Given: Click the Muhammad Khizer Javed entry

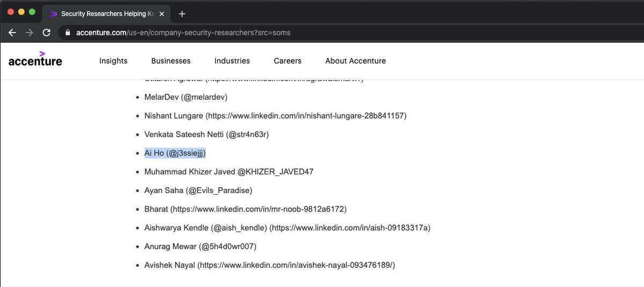Looking at the screenshot, I should [229, 172].
